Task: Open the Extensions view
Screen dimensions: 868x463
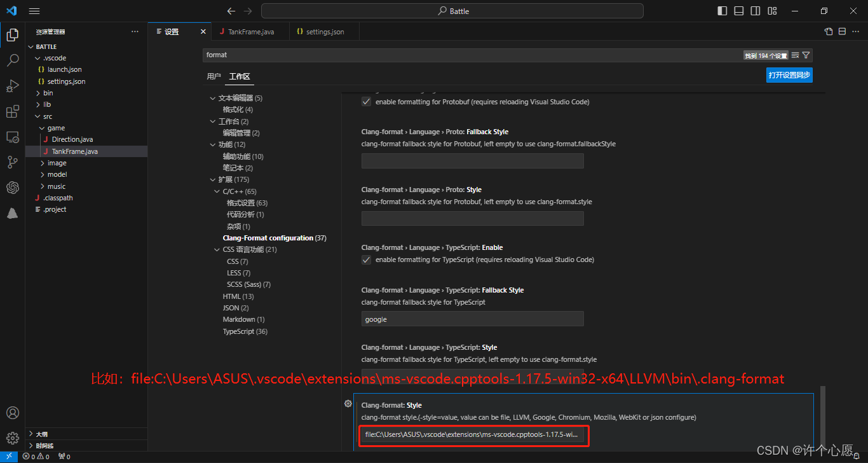Action: (13, 112)
